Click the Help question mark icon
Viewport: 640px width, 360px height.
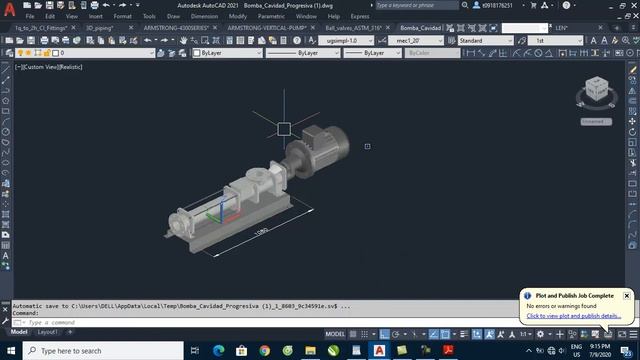click(297, 40)
